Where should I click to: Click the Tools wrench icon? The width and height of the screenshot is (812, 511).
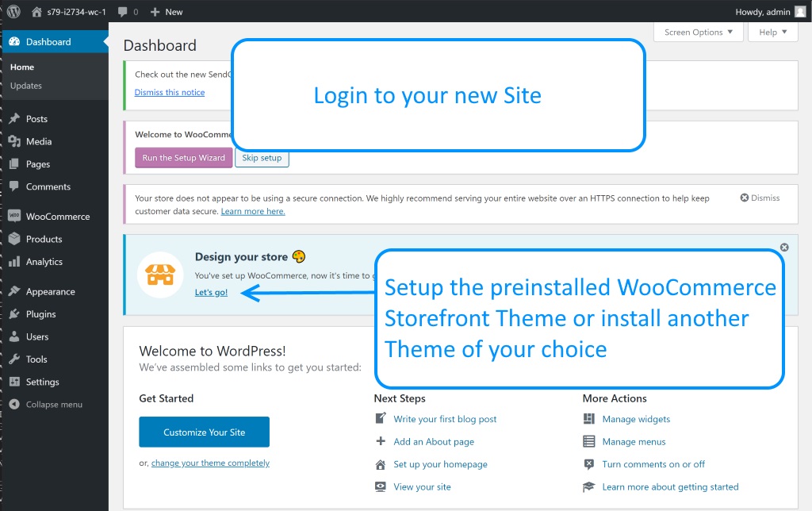(14, 359)
